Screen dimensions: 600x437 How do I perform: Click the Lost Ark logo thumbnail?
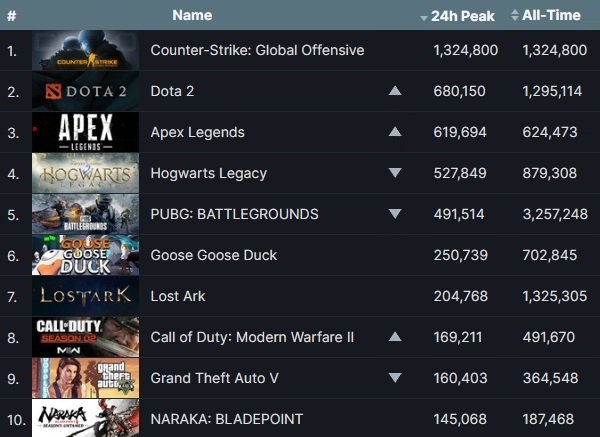point(86,296)
